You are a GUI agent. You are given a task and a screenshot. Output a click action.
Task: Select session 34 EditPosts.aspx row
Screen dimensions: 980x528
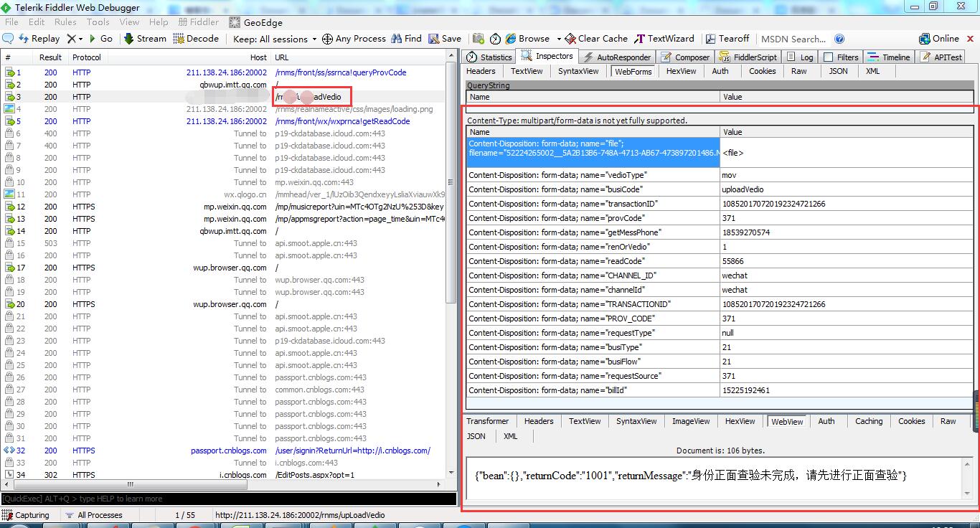tap(224, 475)
